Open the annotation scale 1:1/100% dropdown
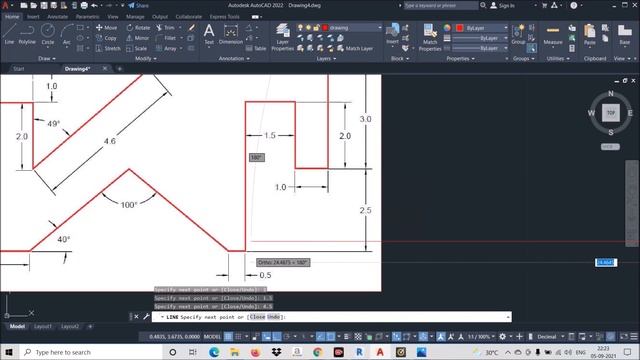 coord(482,336)
